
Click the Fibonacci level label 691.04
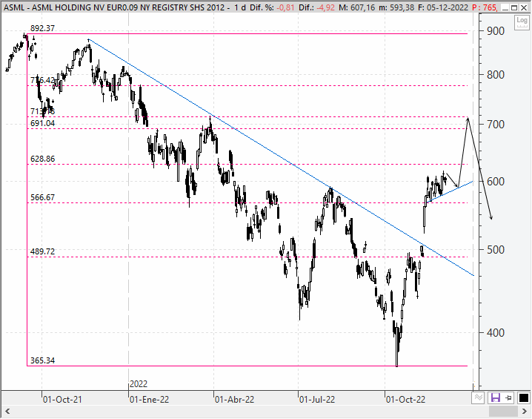pyautogui.click(x=42, y=123)
